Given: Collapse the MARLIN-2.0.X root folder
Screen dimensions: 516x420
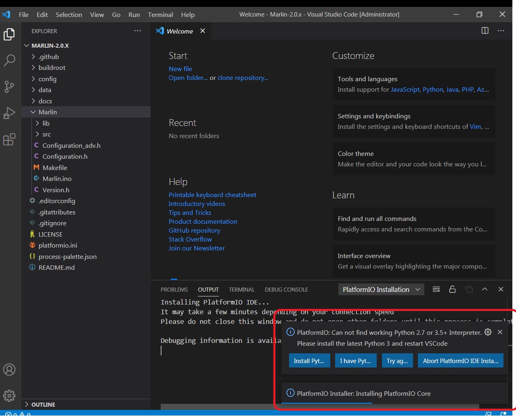Looking at the screenshot, I should [50, 46].
